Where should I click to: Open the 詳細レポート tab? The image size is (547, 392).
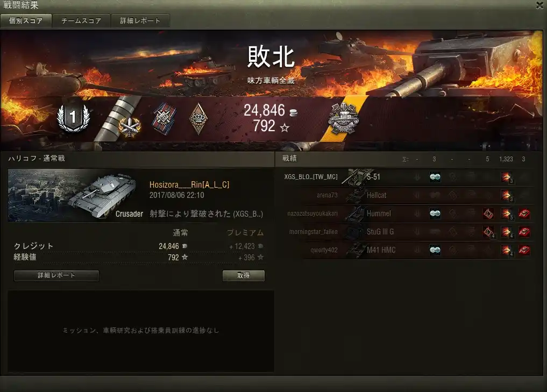pyautogui.click(x=140, y=21)
